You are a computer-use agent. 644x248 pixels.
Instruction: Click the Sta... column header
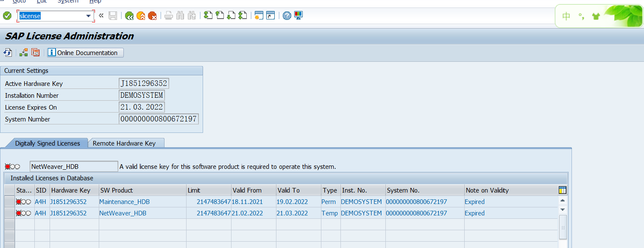(x=24, y=190)
